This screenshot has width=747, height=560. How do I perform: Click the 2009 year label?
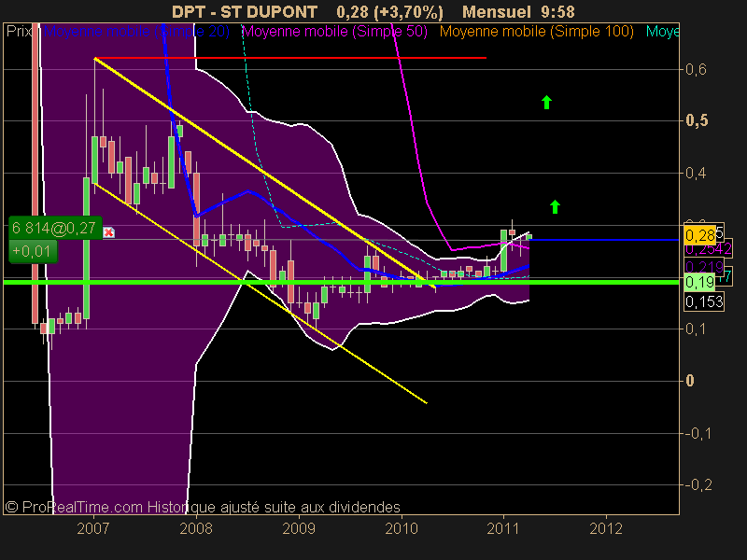(x=299, y=528)
